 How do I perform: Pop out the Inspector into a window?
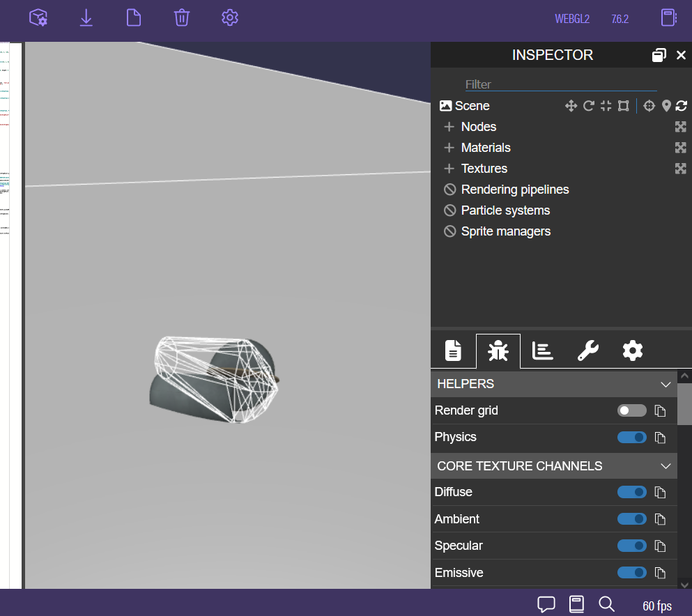pos(659,55)
